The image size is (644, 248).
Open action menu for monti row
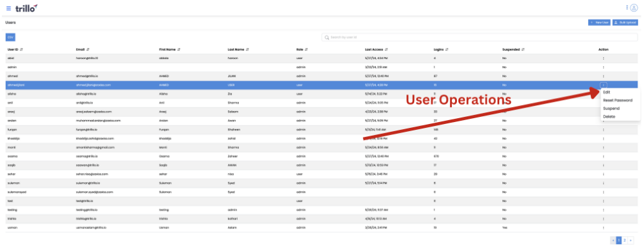pos(603,147)
